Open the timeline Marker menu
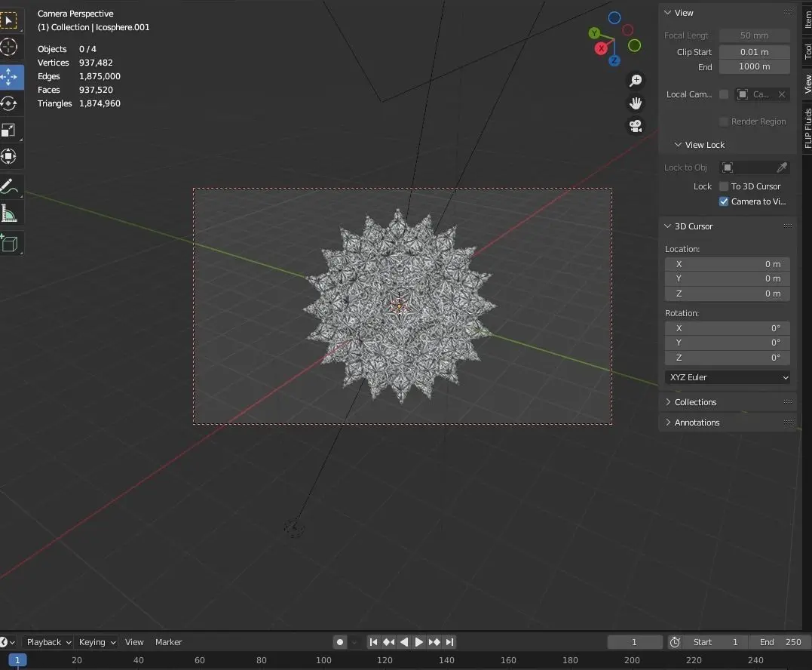This screenshot has height=670, width=812. pos(168,642)
